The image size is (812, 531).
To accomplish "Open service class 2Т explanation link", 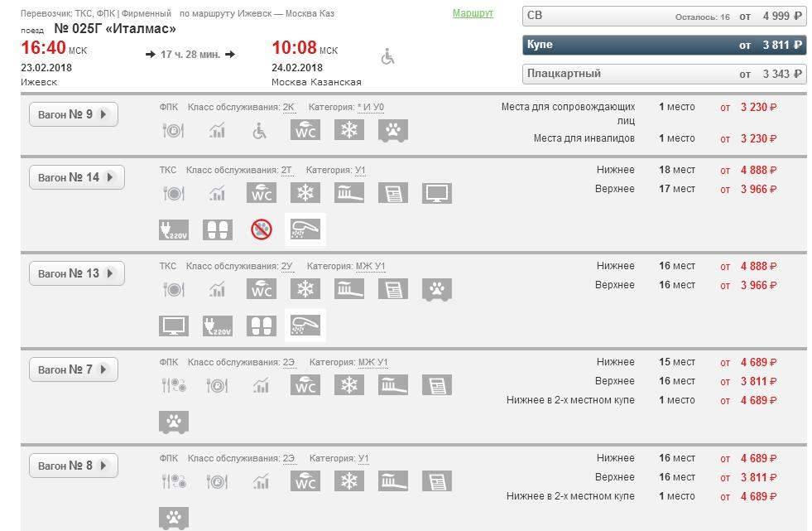I will tap(287, 170).
